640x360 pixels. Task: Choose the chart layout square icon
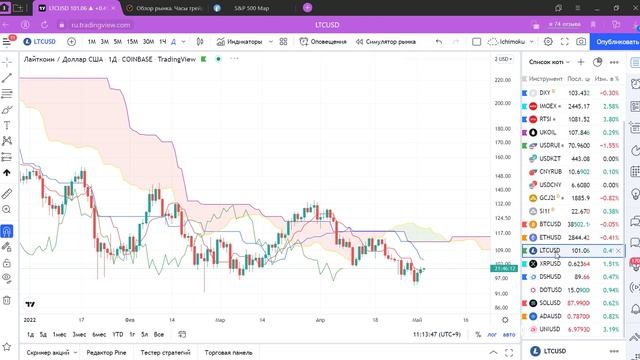pyautogui.click(x=476, y=42)
